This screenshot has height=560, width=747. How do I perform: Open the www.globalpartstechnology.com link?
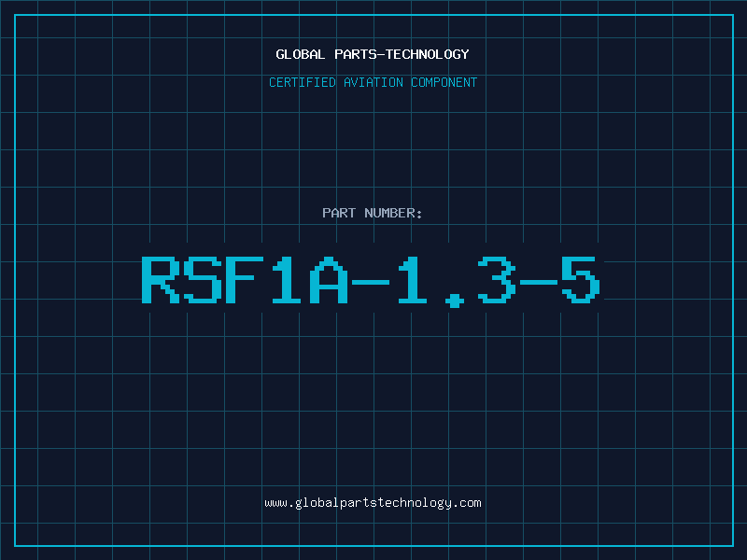click(373, 503)
